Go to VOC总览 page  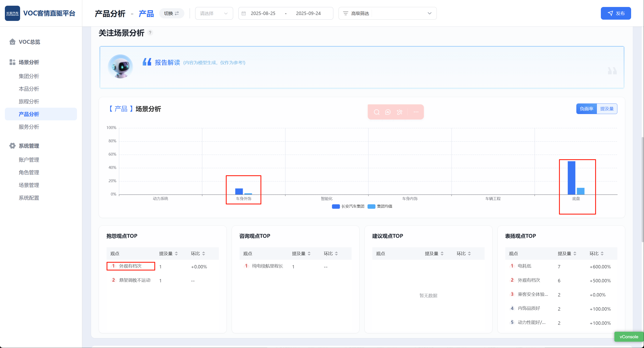(x=29, y=42)
